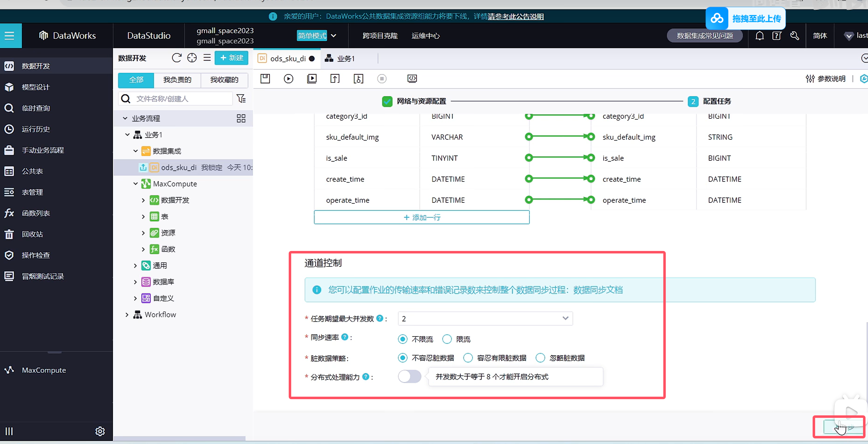Click the save icon in toolbar
The image size is (868, 444).
click(265, 79)
